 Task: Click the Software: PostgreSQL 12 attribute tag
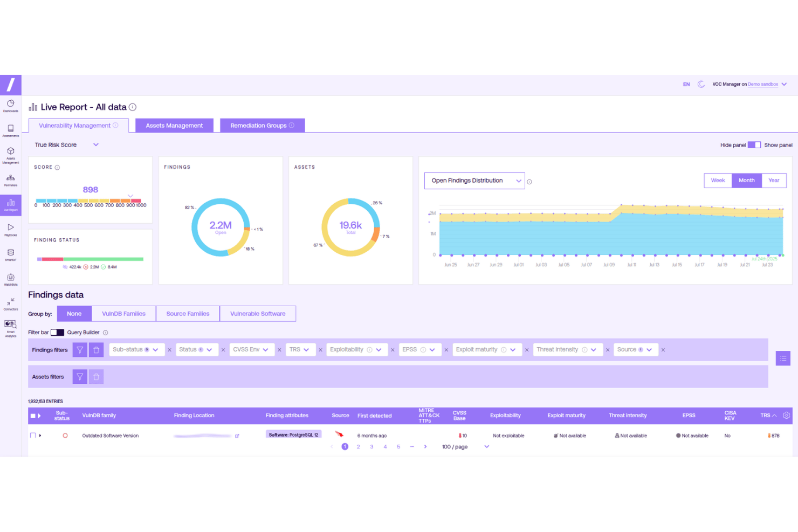(x=294, y=434)
